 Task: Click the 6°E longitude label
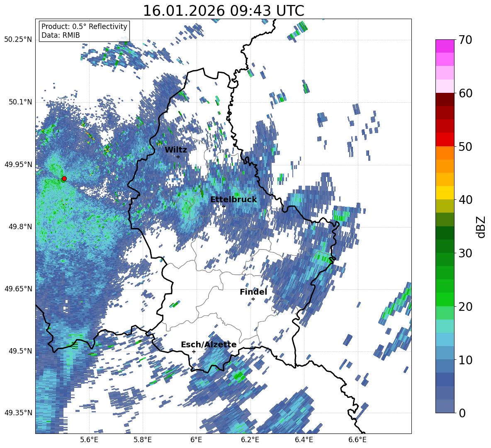click(196, 440)
